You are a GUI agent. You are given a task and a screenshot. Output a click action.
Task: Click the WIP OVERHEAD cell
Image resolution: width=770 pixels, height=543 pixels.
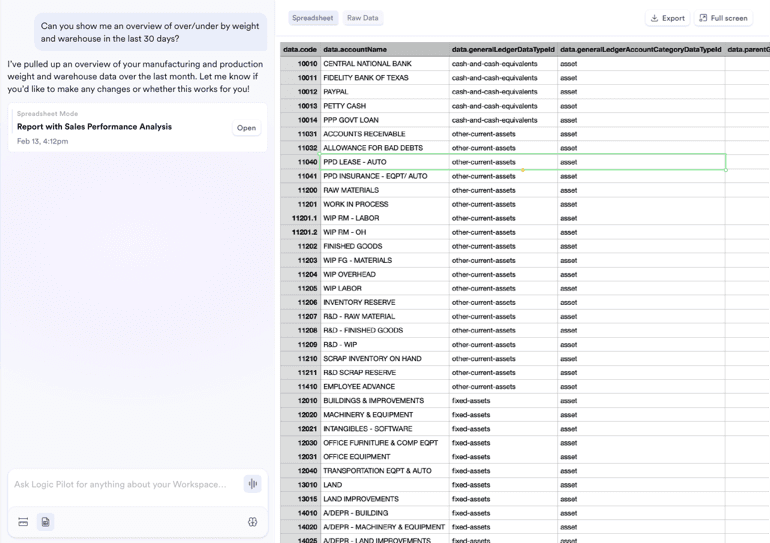coord(385,274)
